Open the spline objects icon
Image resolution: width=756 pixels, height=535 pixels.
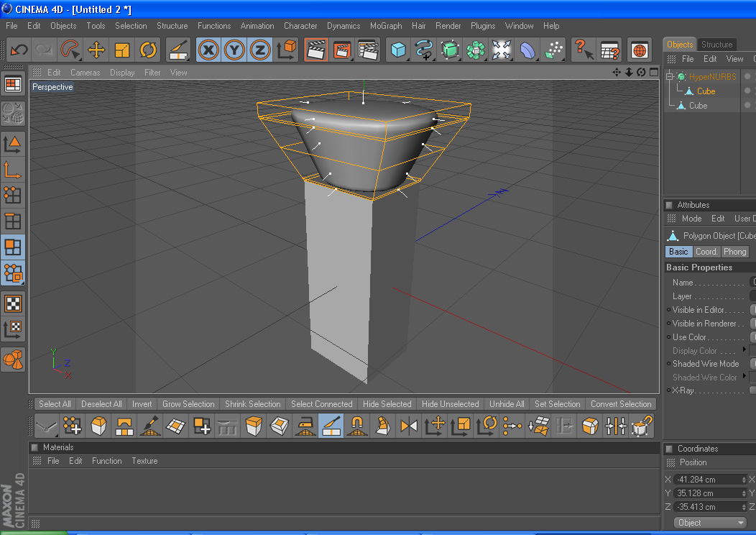pyautogui.click(x=424, y=50)
